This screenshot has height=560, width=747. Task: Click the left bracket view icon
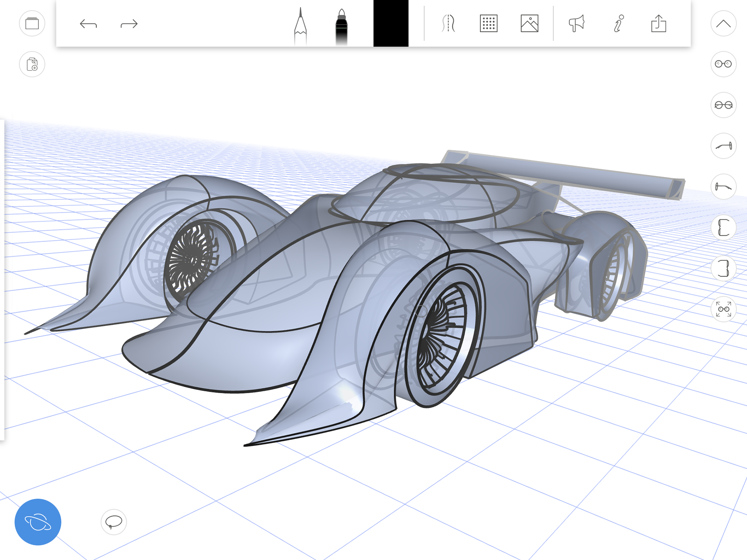pos(724,227)
